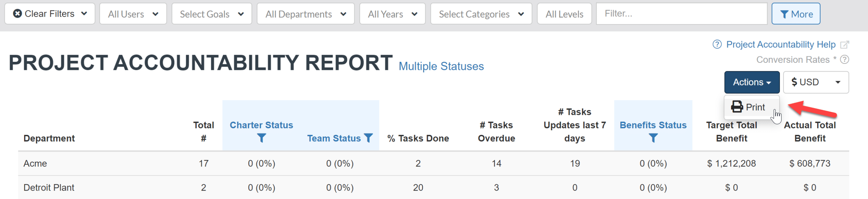Click the More filters button

[x=796, y=14]
